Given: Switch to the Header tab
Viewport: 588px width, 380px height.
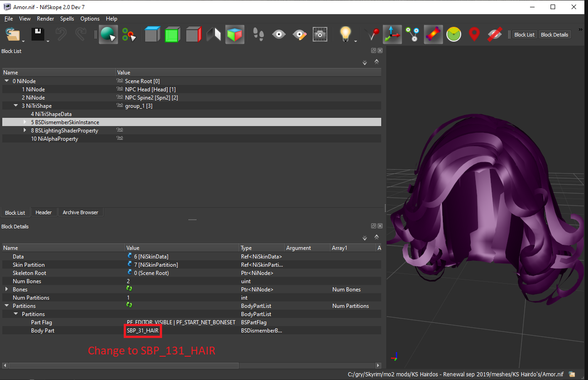Looking at the screenshot, I should click(x=44, y=212).
